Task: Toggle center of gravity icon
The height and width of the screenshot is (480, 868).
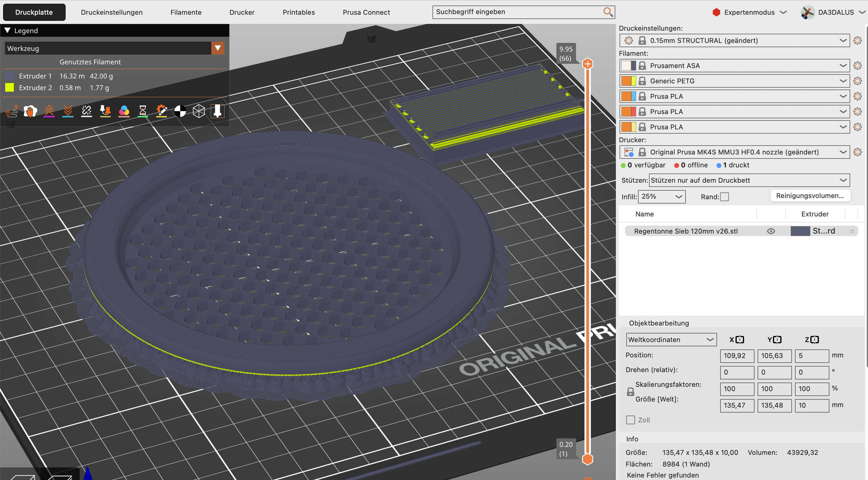Action: [x=180, y=111]
